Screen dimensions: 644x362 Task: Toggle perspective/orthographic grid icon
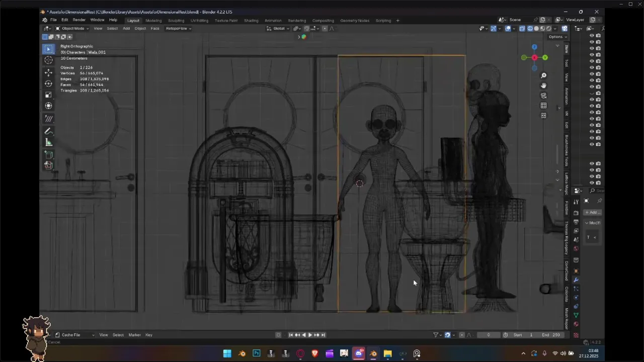coord(543,106)
